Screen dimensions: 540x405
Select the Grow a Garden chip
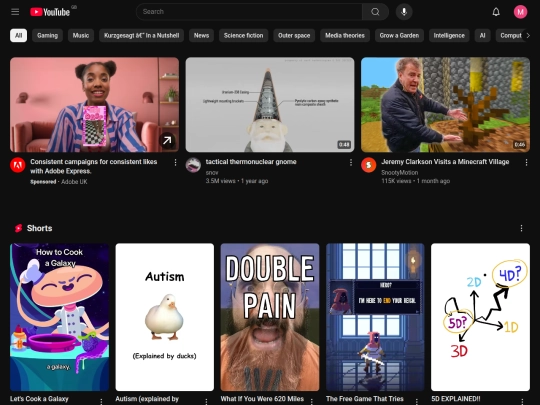[x=399, y=35]
